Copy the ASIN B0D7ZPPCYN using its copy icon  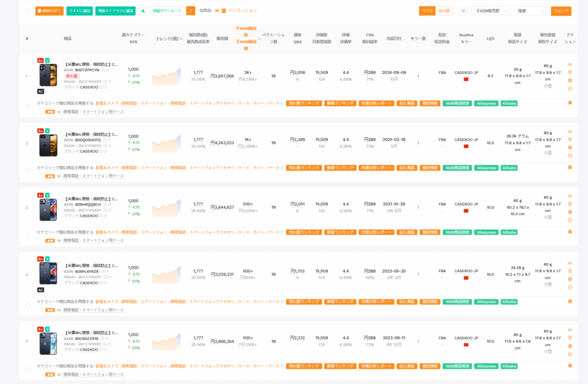click(x=104, y=70)
